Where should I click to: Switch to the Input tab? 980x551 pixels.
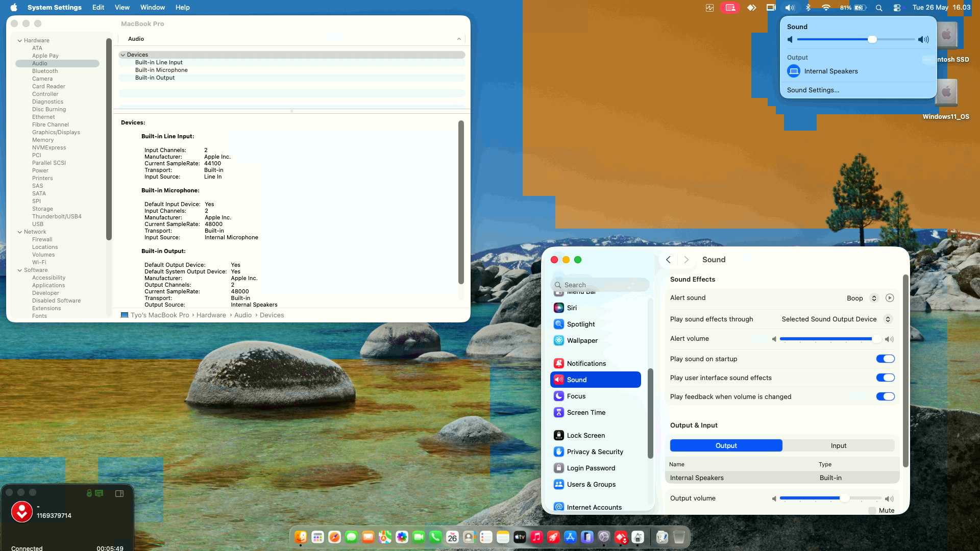point(838,445)
